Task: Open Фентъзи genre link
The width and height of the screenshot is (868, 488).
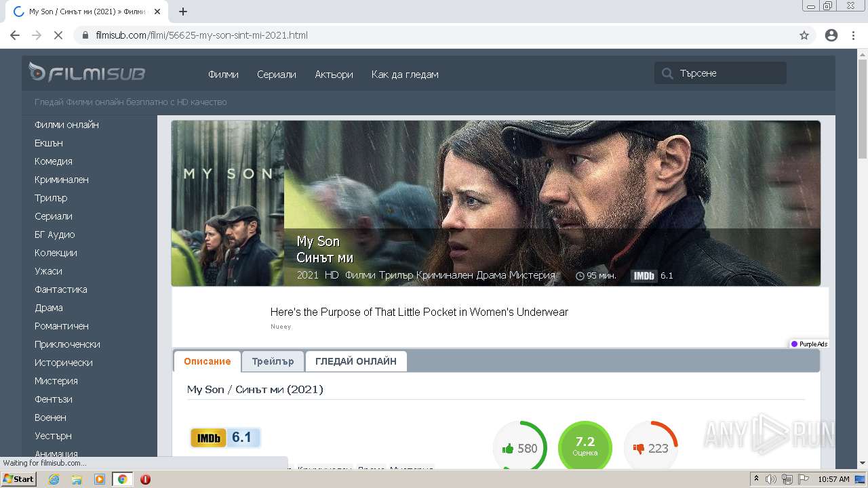Action: [x=54, y=399]
